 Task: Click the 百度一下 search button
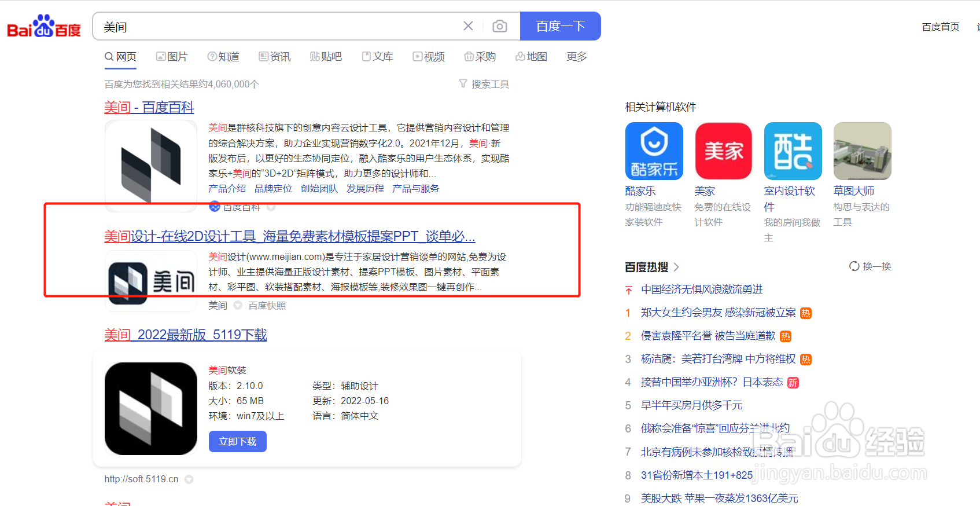560,26
